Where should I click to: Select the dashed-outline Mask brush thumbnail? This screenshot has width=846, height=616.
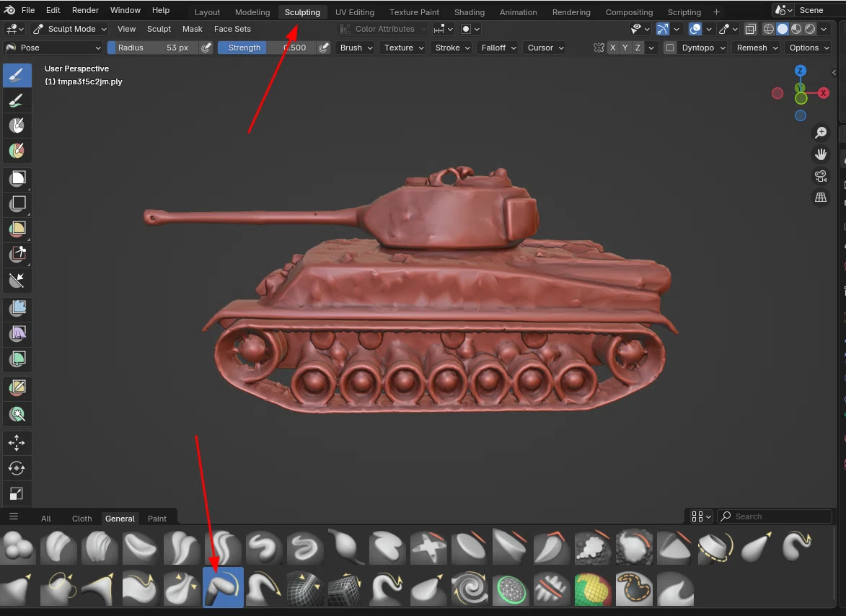(x=634, y=589)
